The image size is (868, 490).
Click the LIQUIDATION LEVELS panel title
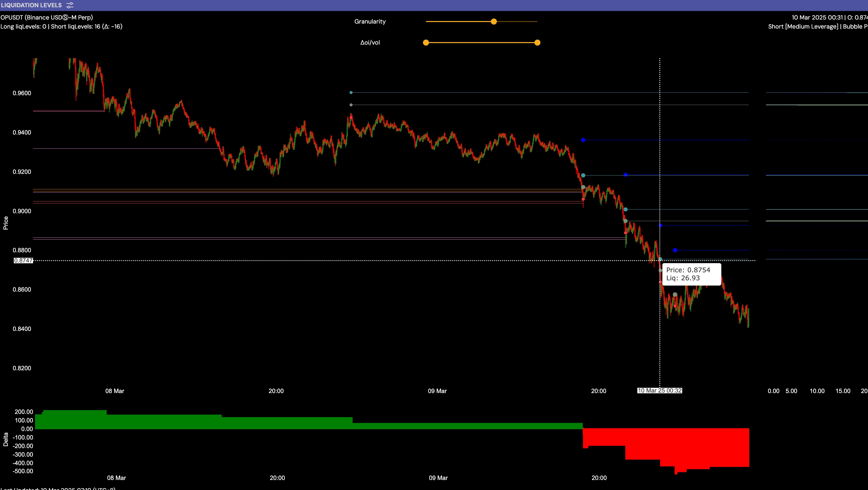click(x=31, y=6)
